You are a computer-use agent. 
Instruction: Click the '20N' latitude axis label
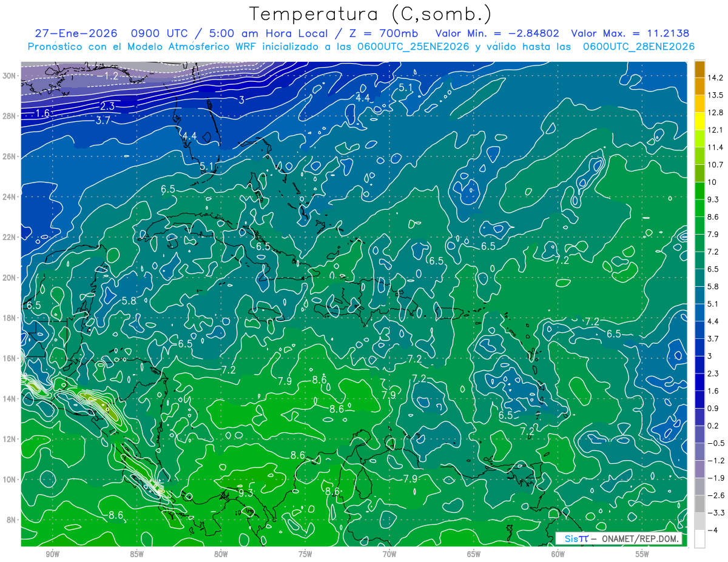point(9,278)
